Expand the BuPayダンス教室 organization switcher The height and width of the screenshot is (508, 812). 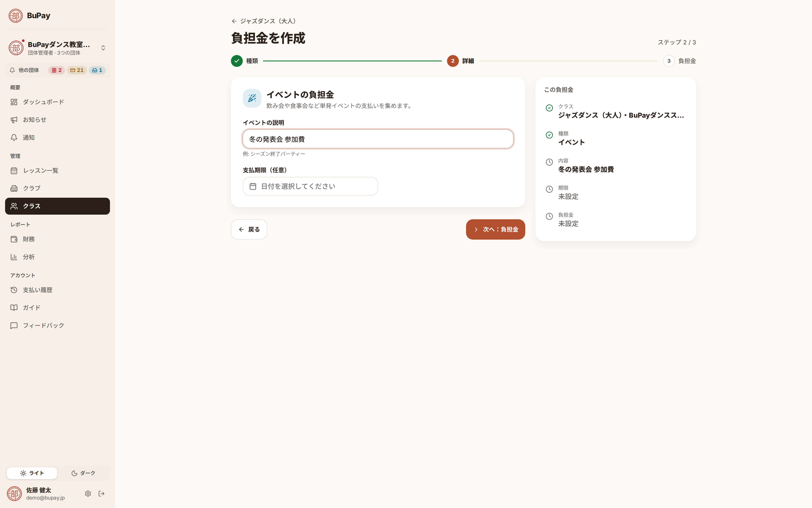point(57,48)
